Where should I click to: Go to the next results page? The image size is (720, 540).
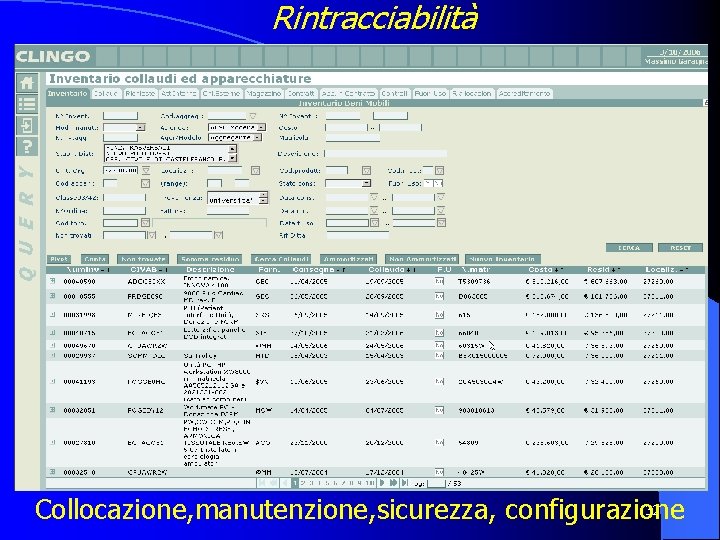[x=382, y=483]
